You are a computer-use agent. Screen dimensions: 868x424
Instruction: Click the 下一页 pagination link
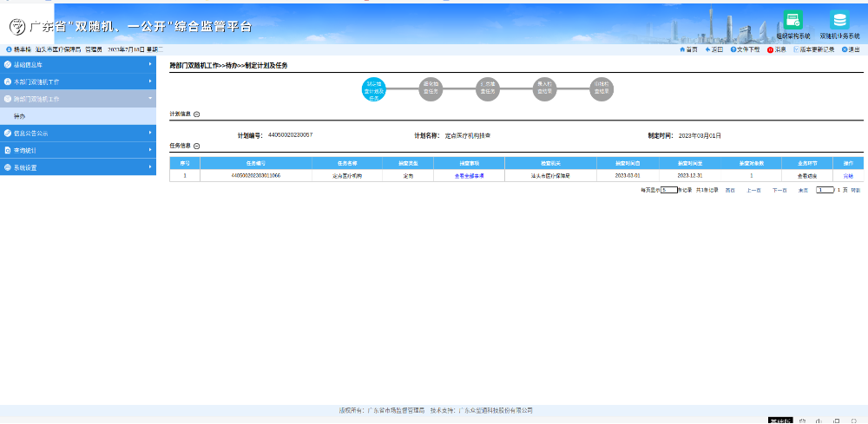779,189
